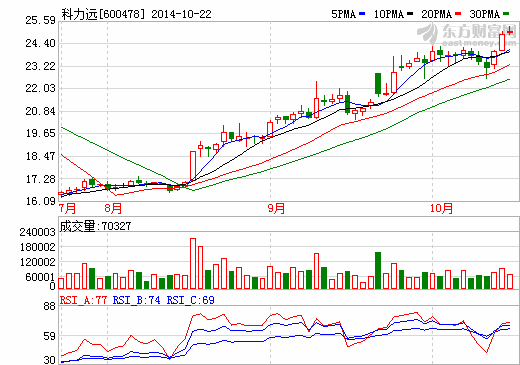This screenshot has width=520, height=365.
Task: Click the 30 RSI axis label
Action: 49,360
